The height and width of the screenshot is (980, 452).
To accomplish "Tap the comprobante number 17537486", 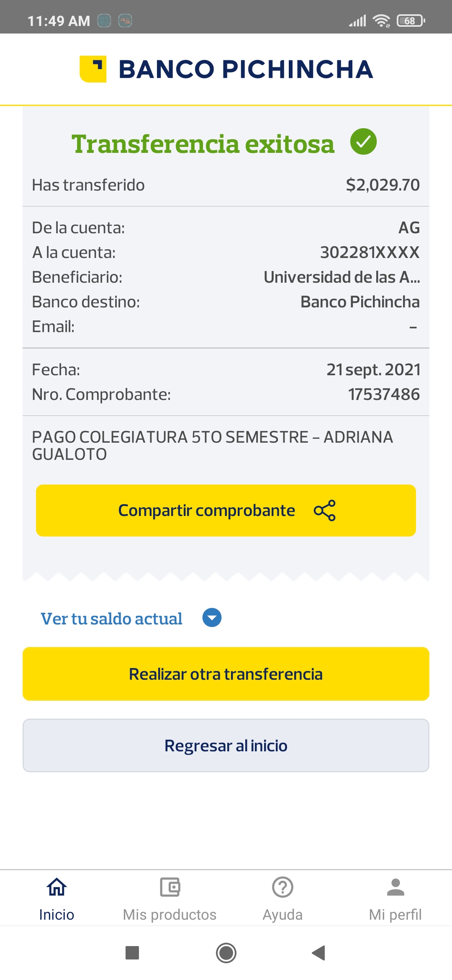I will 384,395.
